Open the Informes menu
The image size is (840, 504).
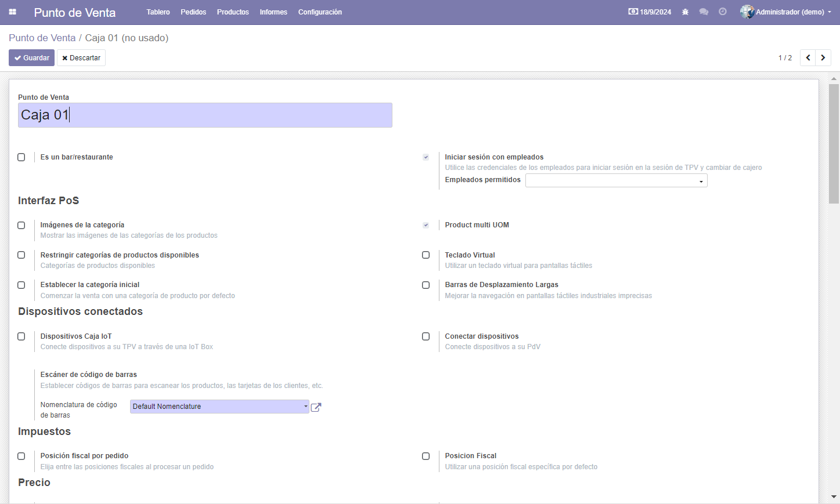coord(273,12)
